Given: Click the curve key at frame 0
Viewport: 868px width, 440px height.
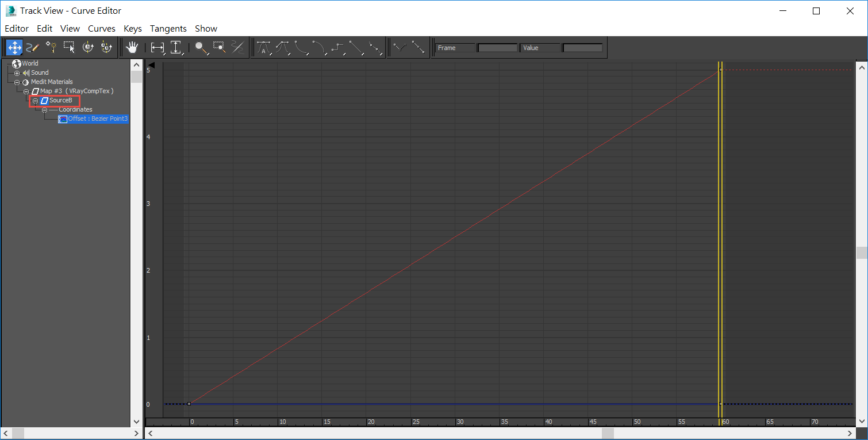Looking at the screenshot, I should click(x=189, y=404).
